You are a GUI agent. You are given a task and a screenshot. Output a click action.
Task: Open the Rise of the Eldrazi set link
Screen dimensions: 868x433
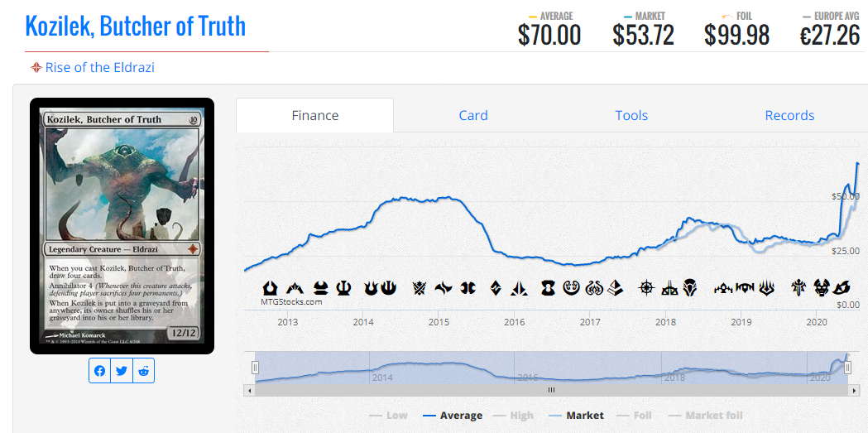point(99,68)
